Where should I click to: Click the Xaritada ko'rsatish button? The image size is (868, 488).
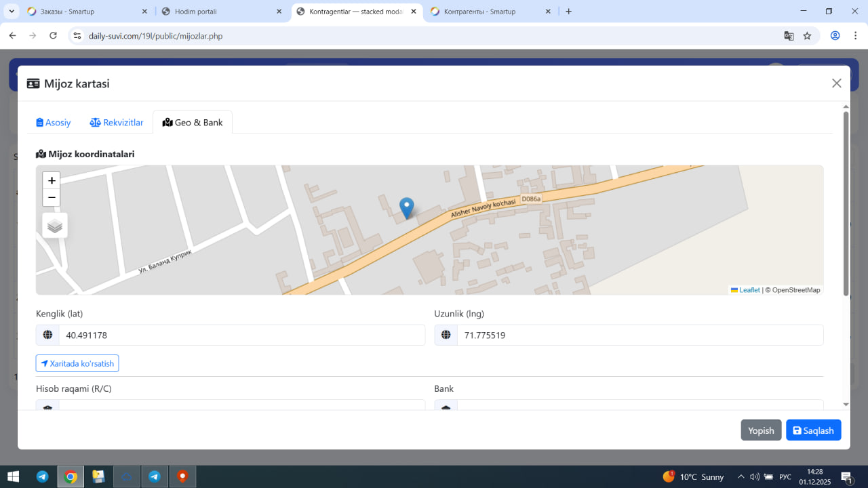click(x=77, y=363)
